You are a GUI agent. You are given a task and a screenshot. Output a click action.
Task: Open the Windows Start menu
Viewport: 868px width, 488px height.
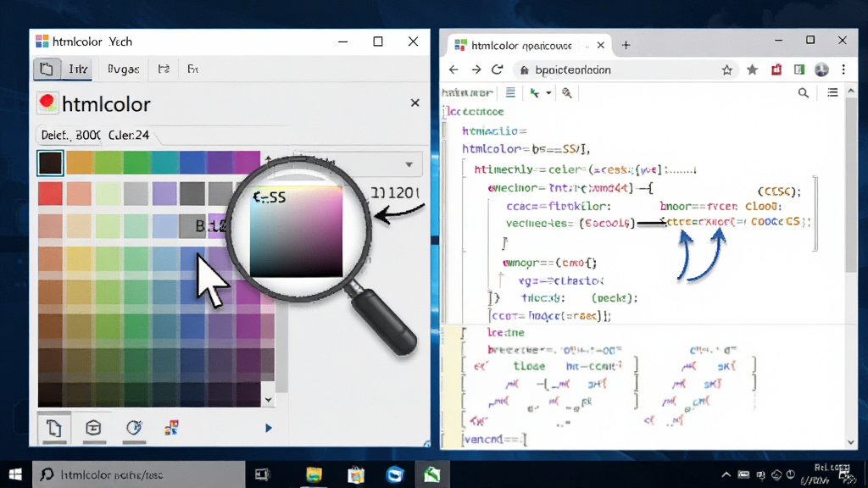(15, 474)
